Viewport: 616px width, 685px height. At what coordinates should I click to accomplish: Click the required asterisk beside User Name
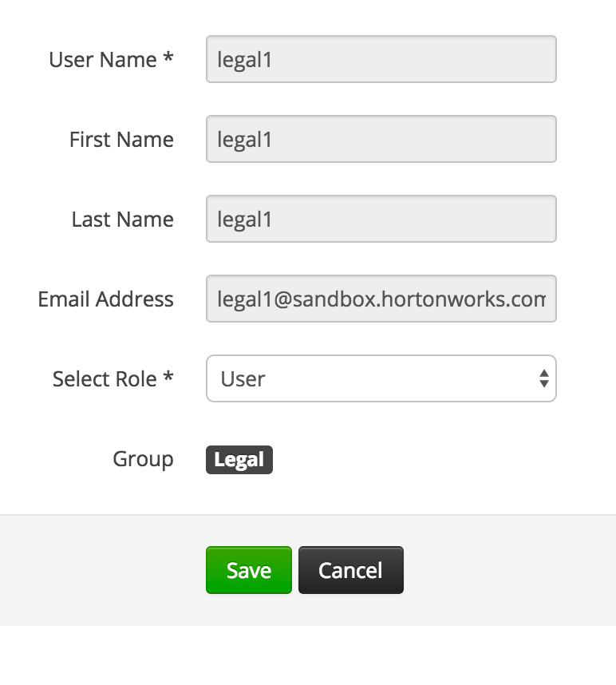pyautogui.click(x=168, y=58)
